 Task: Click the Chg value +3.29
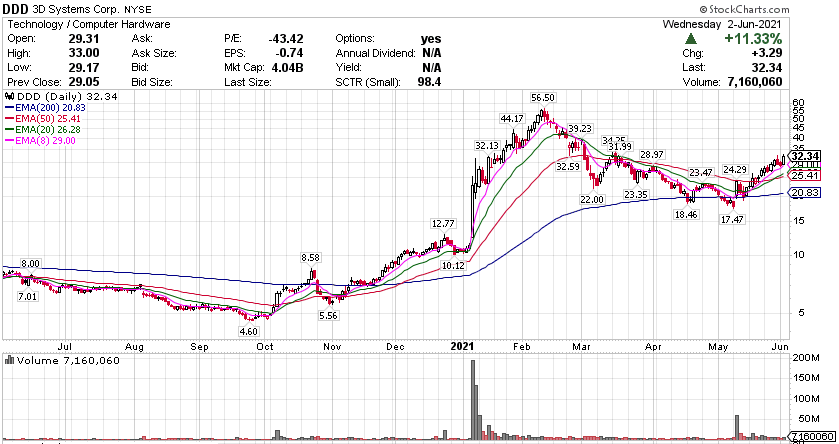point(769,53)
